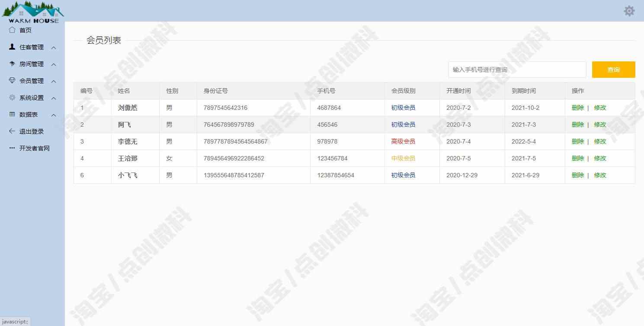The height and width of the screenshot is (326, 644).
Task: Delete member 阿飞
Action: (577, 125)
